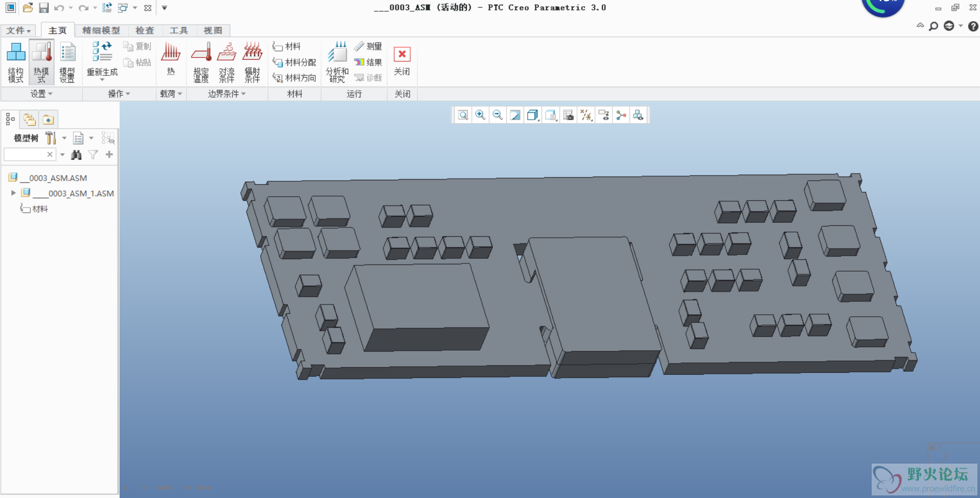Expand the Loads (载荷) group dropdown
Image resolution: width=980 pixels, height=498 pixels.
(171, 94)
